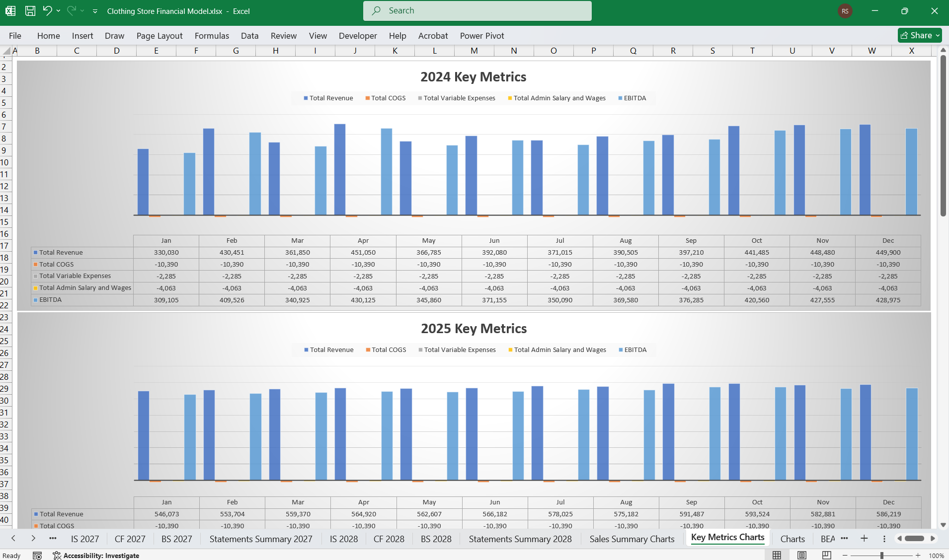Screen dimensions: 949x560
Task: Switch to Page Break Preview icon
Action: (x=827, y=556)
